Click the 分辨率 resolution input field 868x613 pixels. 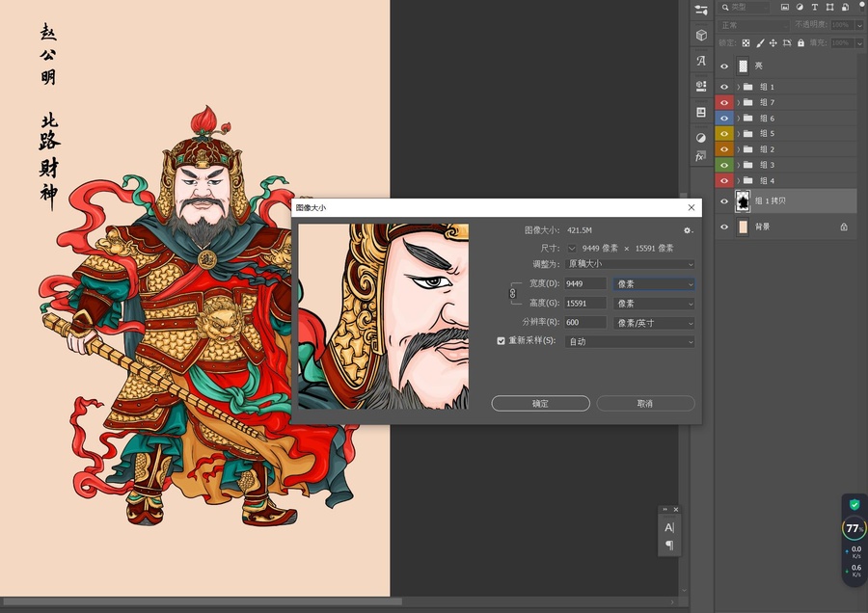click(585, 322)
